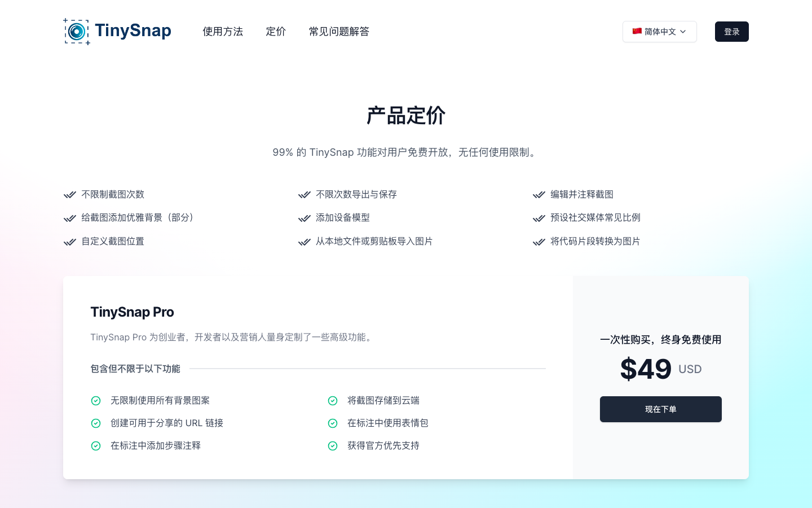Click the checkmark icon beside 自定义截图位置
This screenshot has width=812, height=508.
[70, 242]
